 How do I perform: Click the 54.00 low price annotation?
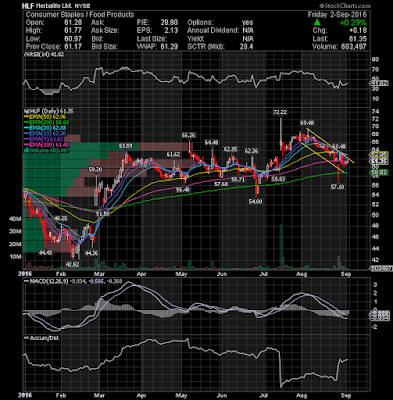pos(255,201)
